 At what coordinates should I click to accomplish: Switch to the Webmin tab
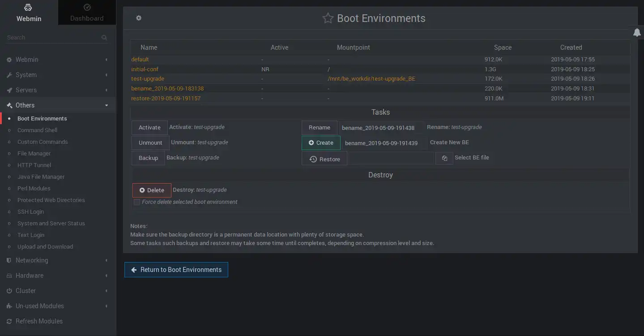point(29,13)
